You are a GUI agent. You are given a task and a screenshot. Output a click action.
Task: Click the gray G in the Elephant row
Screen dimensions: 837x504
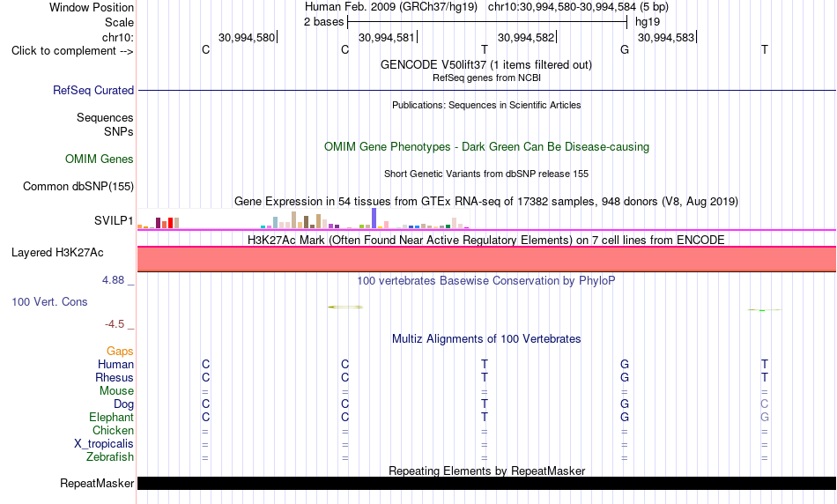coord(765,417)
